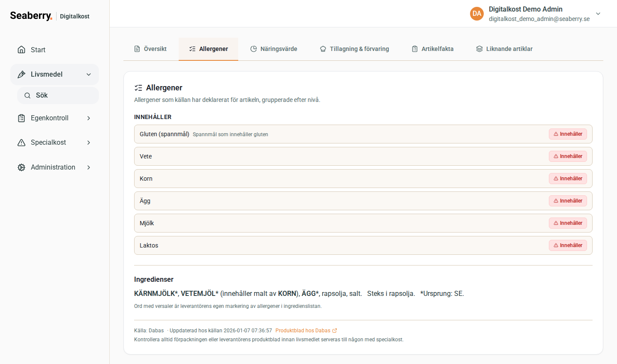Open the user account dropdown arrow
Screen dimensions: 617x364
[x=599, y=14]
